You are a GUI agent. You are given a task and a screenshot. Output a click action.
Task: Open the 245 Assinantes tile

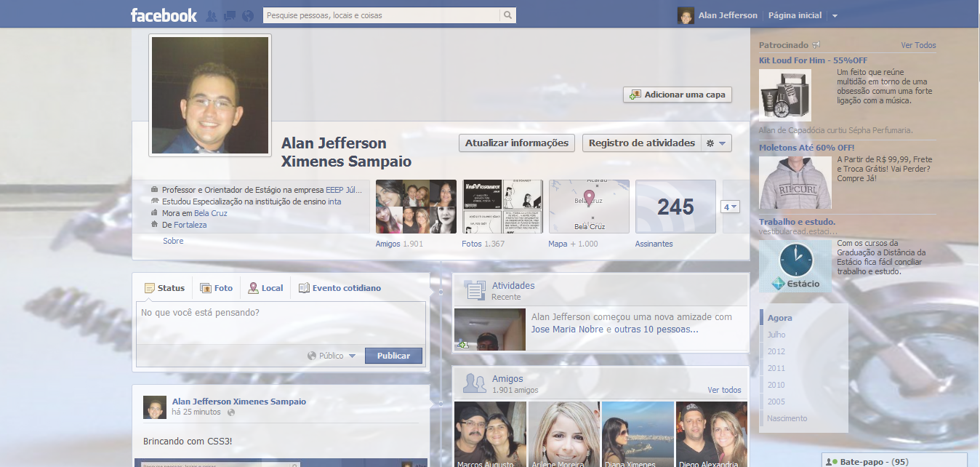pos(675,207)
